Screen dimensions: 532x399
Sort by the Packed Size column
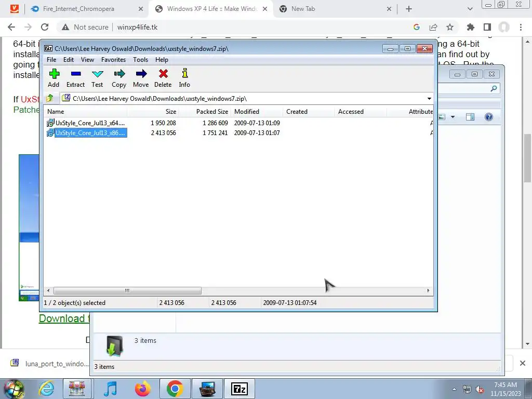point(205,112)
